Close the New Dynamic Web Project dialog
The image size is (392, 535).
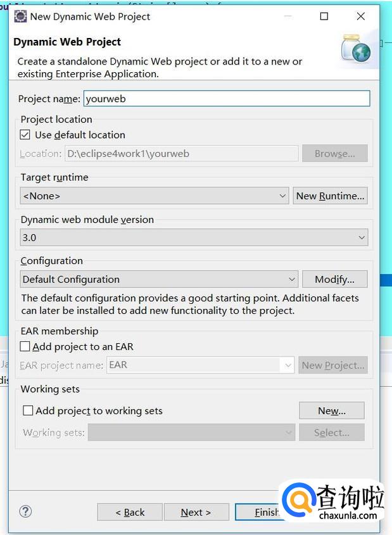coord(360,16)
